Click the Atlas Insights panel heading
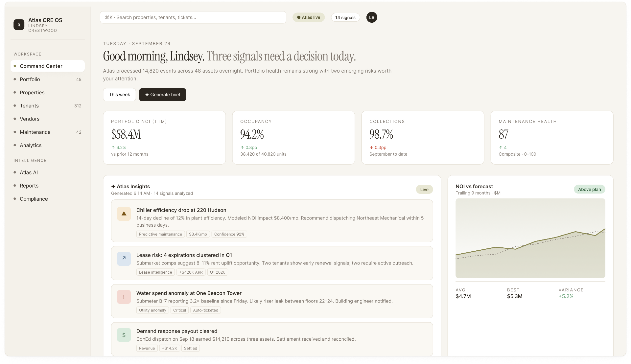Viewport: 631px width, 364px height. [130, 187]
